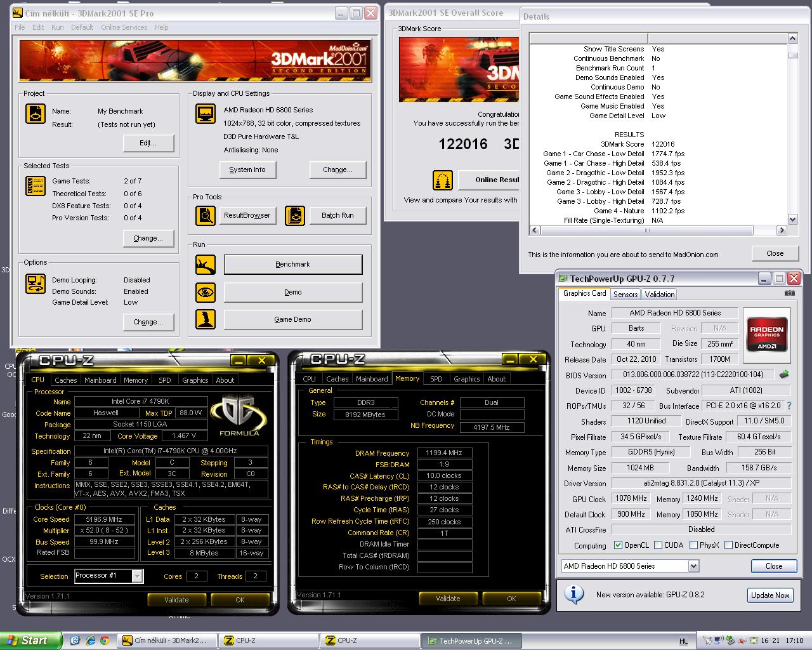Image resolution: width=812 pixels, height=650 pixels.
Task: Switch to the TechPowerUp GPU-Z taskbar item
Action: pos(473,640)
